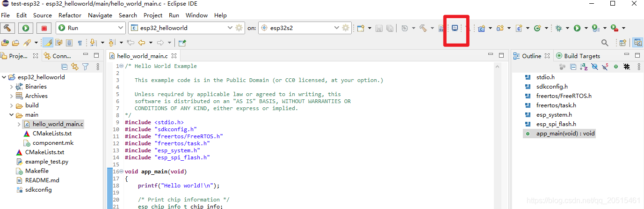Click the Debug bug icon
This screenshot has width=644, height=209.
(558, 28)
